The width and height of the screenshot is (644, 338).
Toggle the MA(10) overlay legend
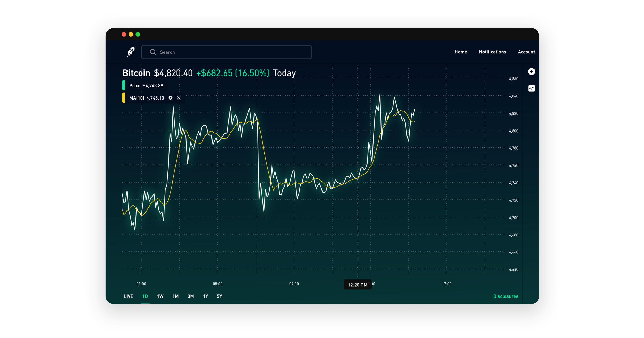click(147, 98)
